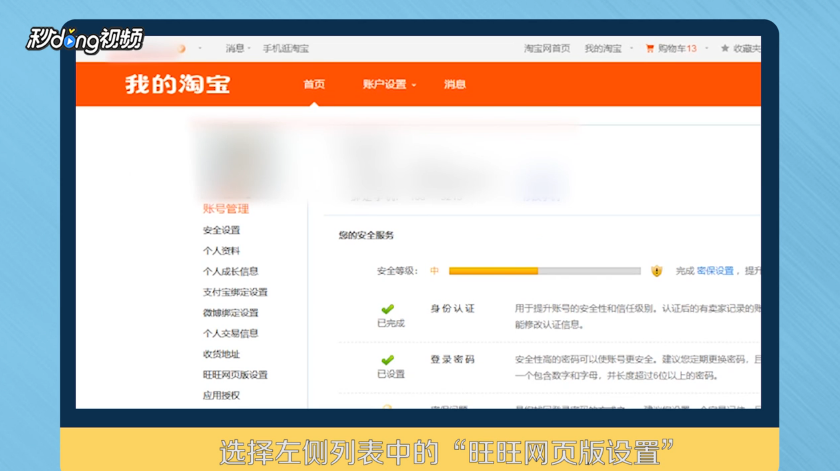This screenshot has height=471, width=840.
Task: Expand the 账户设置 dropdown menu
Action: [x=389, y=84]
